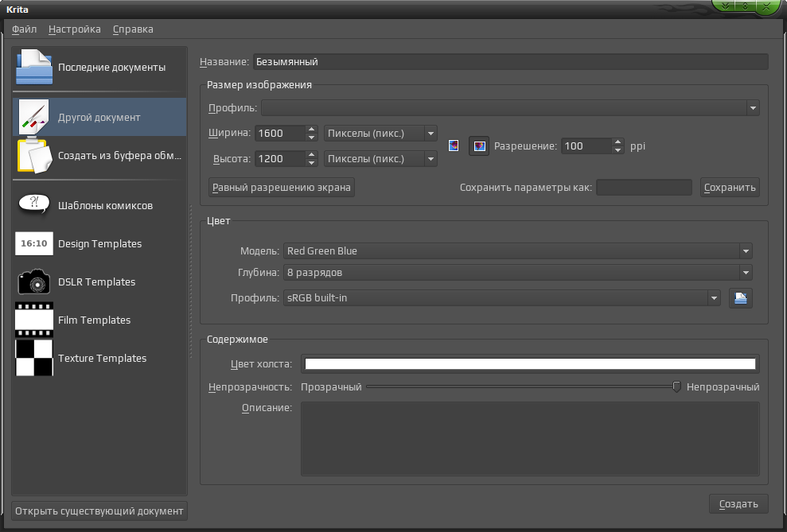Set portrait orientation with the left orientation icon
Image resolution: width=787 pixels, height=532 pixels.
[x=454, y=146]
